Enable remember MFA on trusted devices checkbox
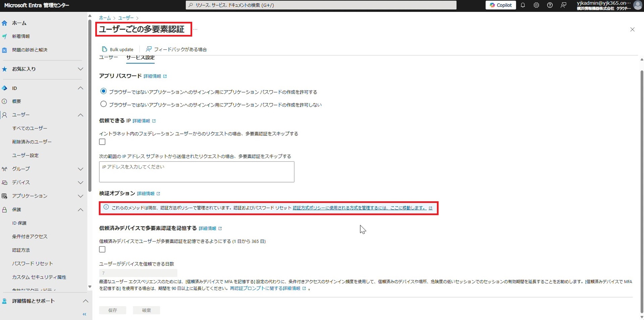Image resolution: width=644 pixels, height=320 pixels. (x=102, y=250)
